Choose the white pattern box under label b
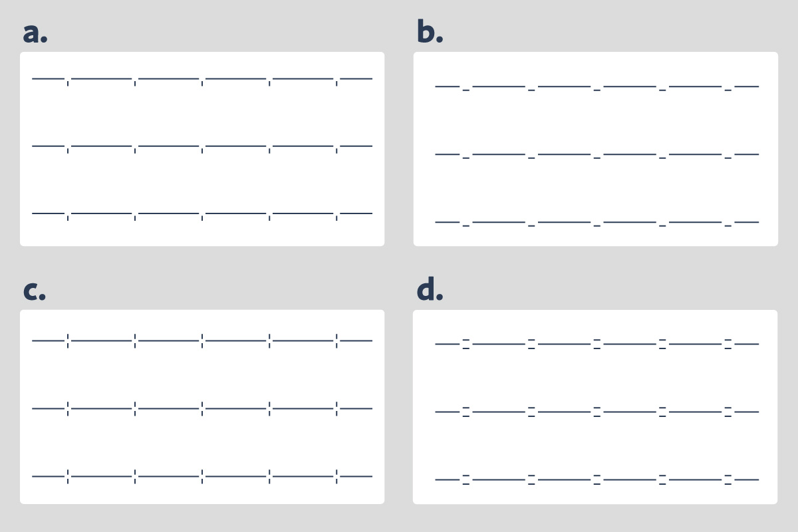 595,186
